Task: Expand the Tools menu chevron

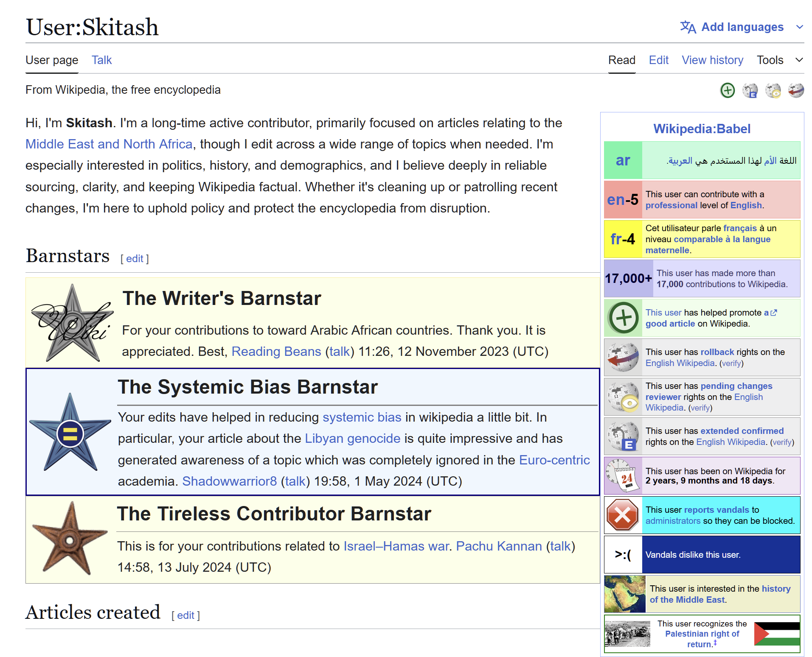Action: [x=799, y=60]
